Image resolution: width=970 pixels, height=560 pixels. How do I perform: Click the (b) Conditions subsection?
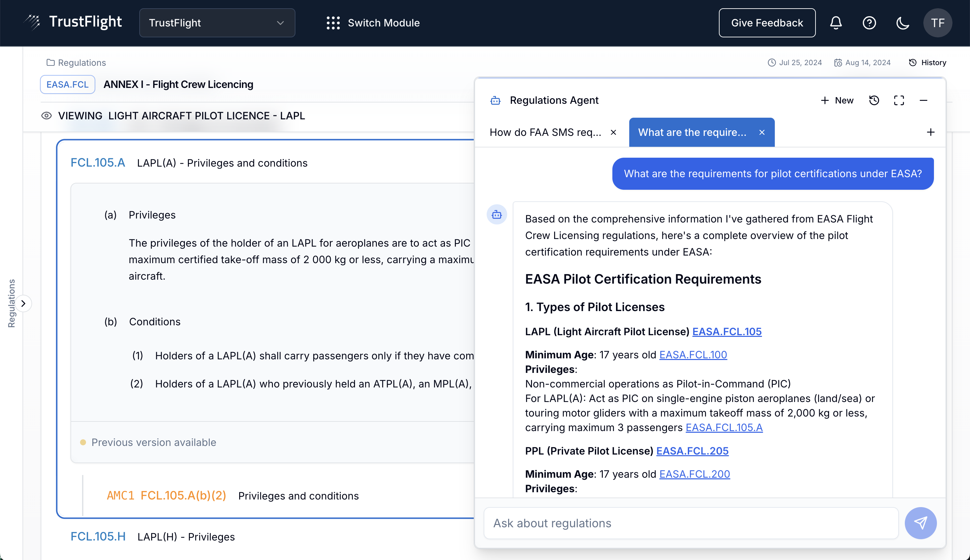pyautogui.click(x=142, y=322)
